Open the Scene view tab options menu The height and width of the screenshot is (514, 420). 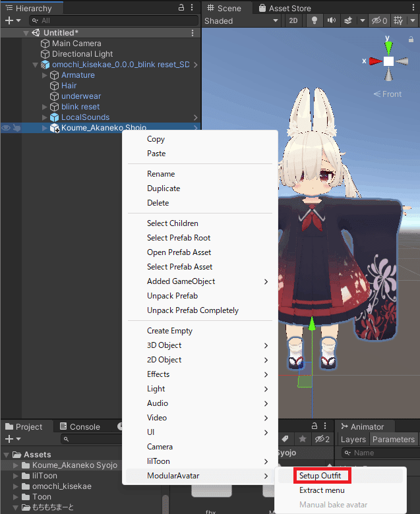413,7
